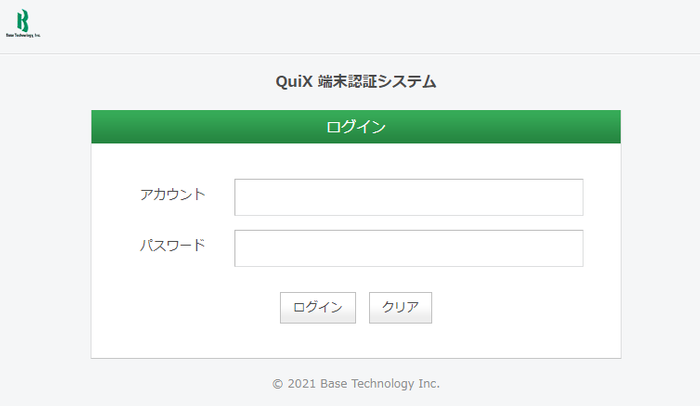Click the 2021 year in the footer

(303, 383)
